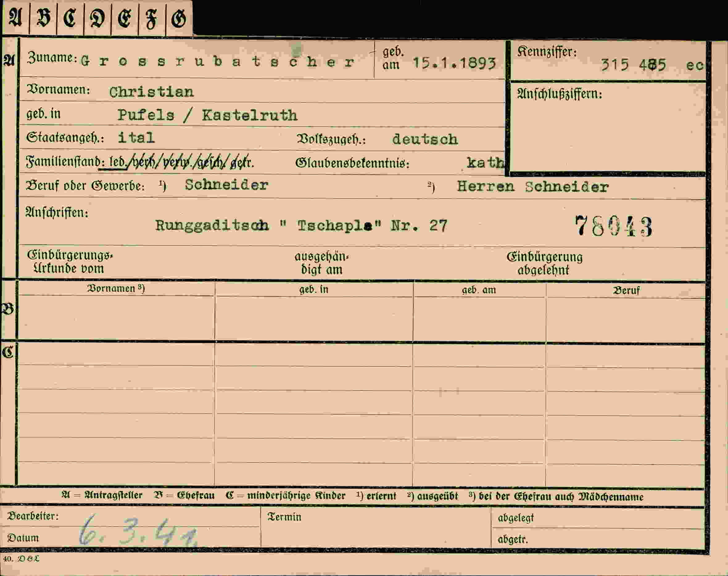Viewport: 728px width, 576px height.
Task: Click the "Anschriften:" label
Action: point(57,212)
